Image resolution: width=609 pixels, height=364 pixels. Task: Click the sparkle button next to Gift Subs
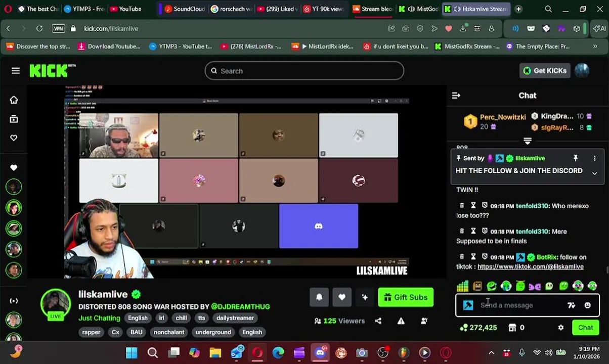click(365, 297)
